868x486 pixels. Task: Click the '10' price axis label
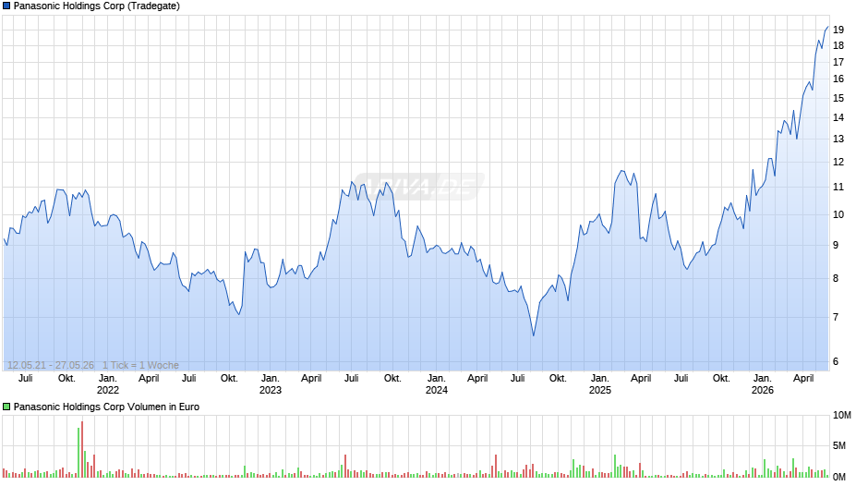tap(838, 214)
